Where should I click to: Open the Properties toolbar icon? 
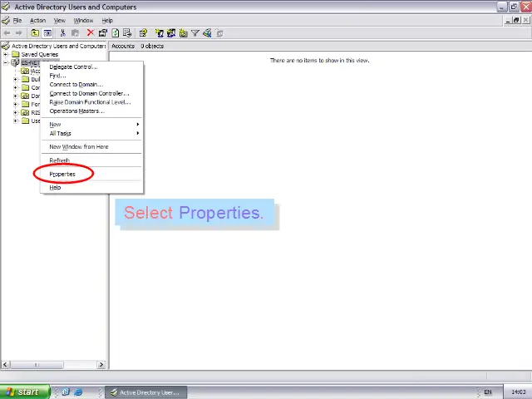[103, 33]
